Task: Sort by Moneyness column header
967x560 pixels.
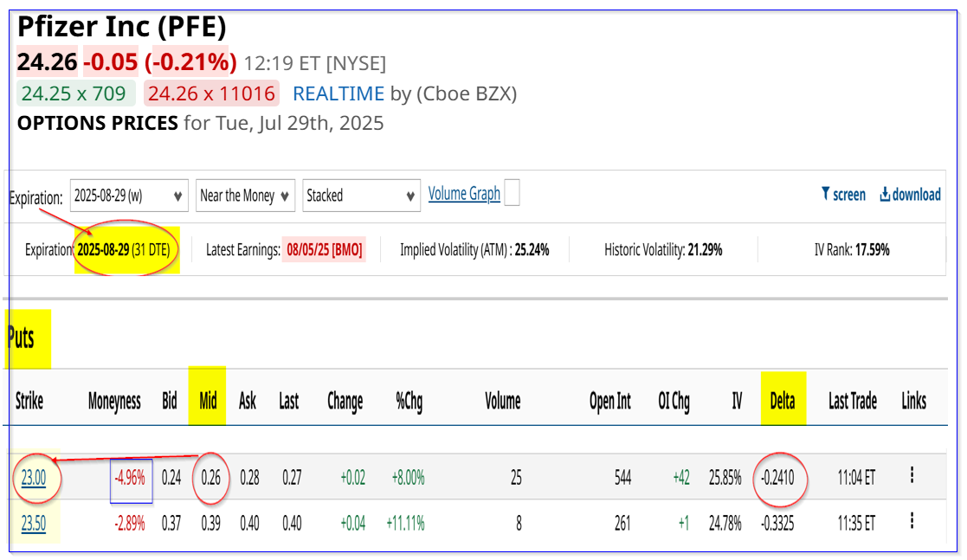Action: coord(114,401)
